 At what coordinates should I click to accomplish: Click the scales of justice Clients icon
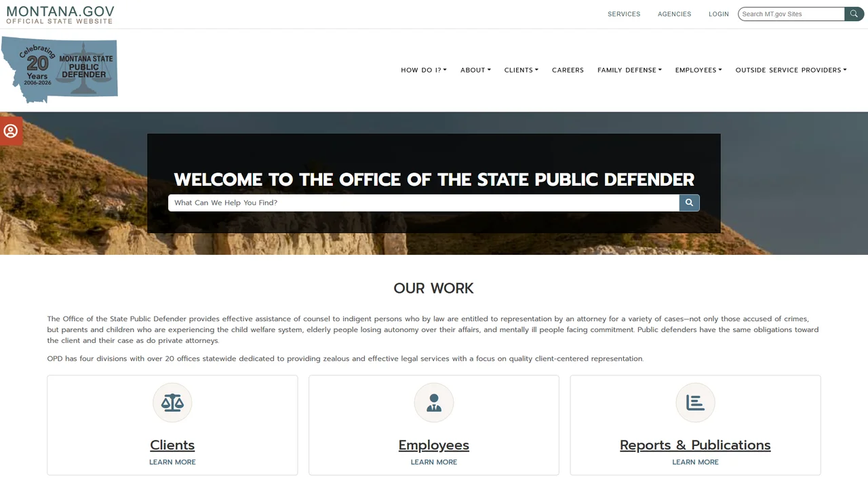(172, 403)
